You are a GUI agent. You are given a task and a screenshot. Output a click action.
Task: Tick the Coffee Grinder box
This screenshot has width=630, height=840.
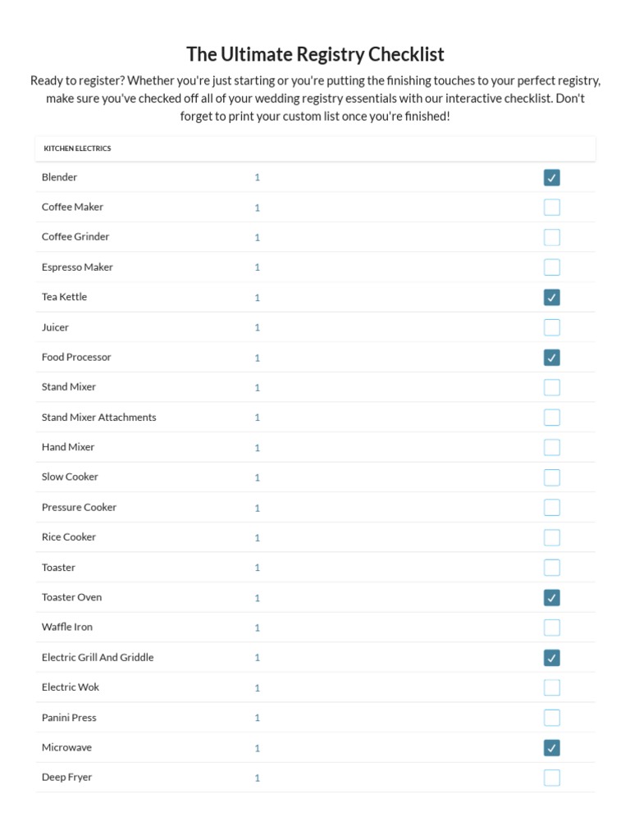click(552, 237)
